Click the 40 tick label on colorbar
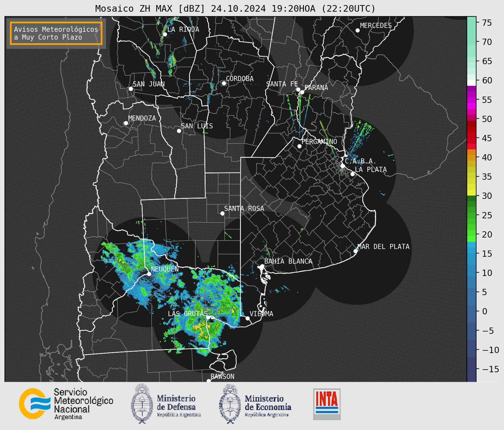The image size is (504, 430). [487, 157]
